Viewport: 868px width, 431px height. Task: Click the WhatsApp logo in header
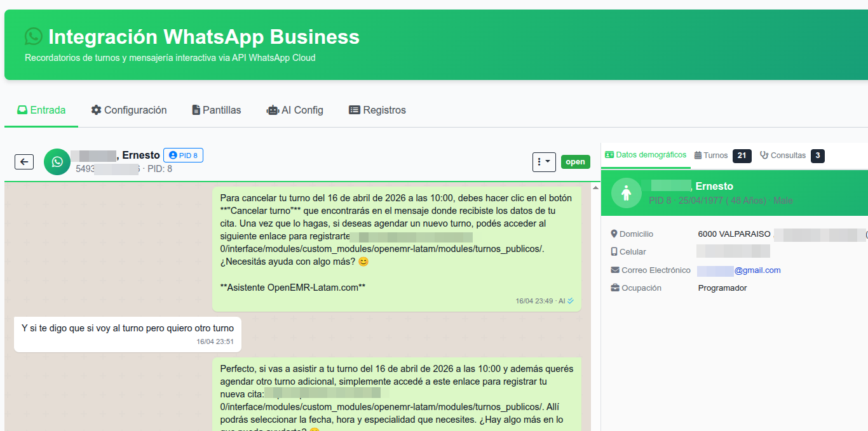click(34, 36)
